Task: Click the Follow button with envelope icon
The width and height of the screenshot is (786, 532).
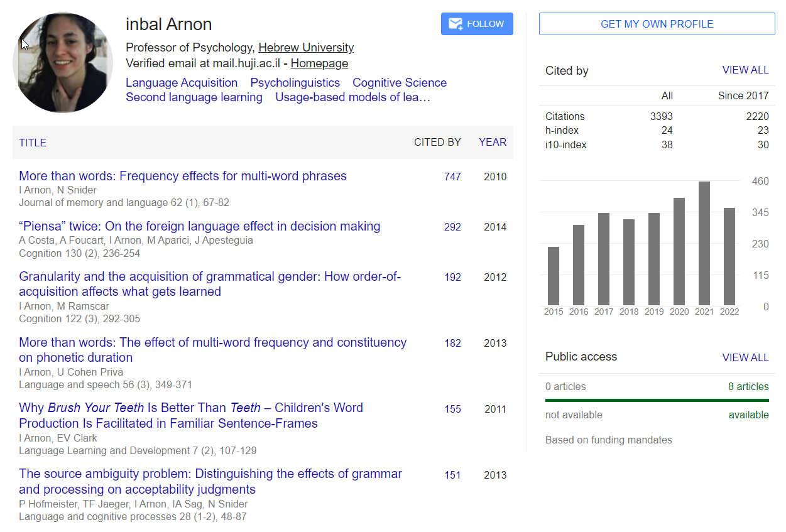Action: click(x=477, y=24)
